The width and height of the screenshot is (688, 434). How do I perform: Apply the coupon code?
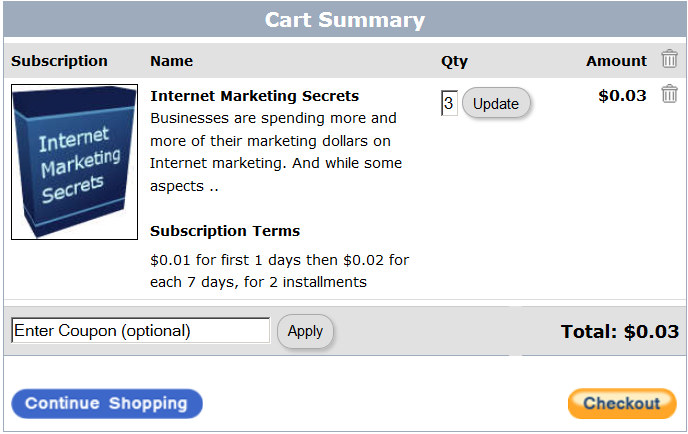tap(305, 331)
